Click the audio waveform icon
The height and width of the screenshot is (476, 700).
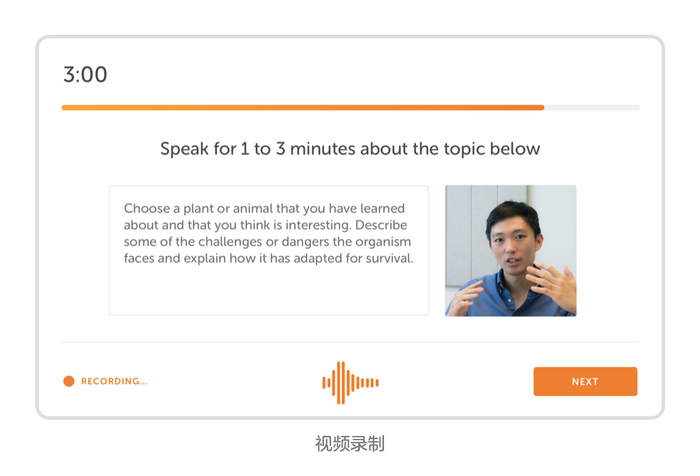pyautogui.click(x=350, y=382)
